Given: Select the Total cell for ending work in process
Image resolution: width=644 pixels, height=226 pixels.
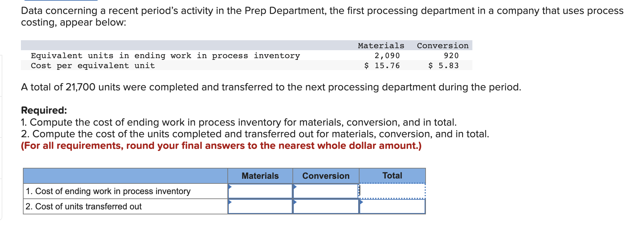Looking at the screenshot, I should coord(392,191).
